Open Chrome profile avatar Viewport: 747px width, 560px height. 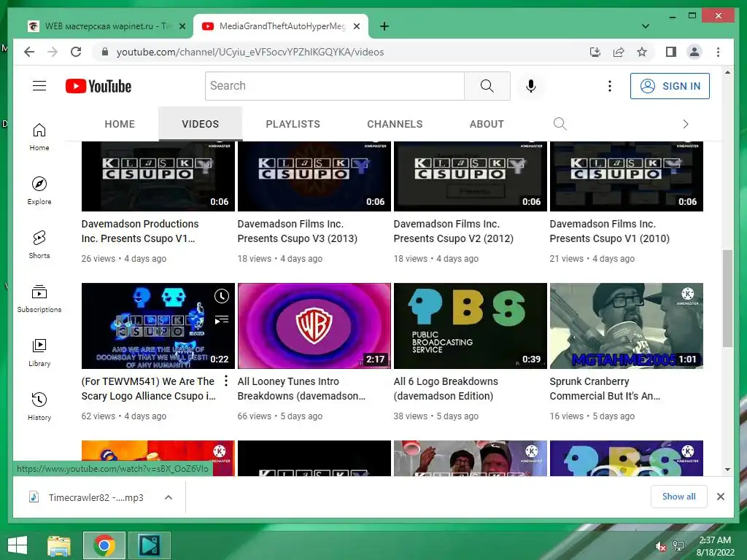click(x=694, y=52)
